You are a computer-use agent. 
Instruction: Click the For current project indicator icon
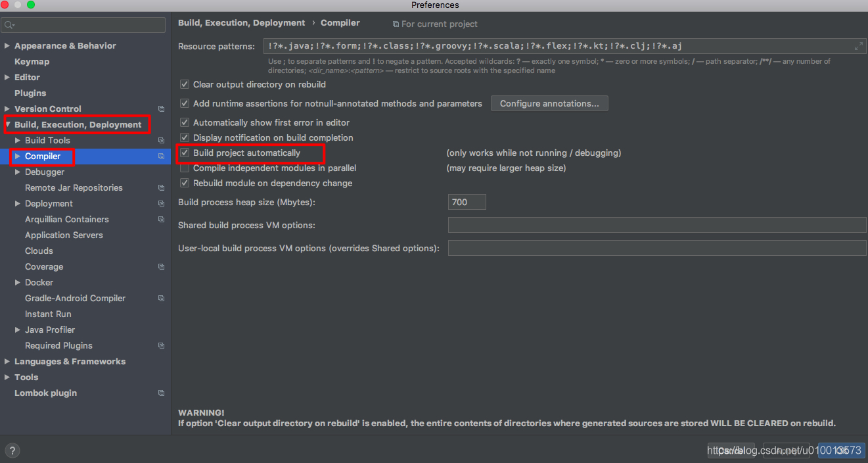point(396,24)
